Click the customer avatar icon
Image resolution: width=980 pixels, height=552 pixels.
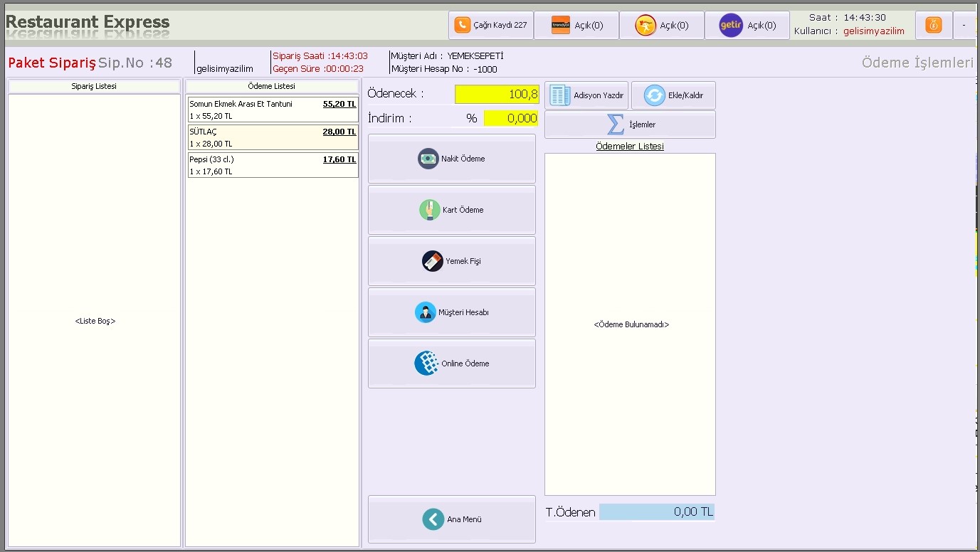(x=425, y=312)
